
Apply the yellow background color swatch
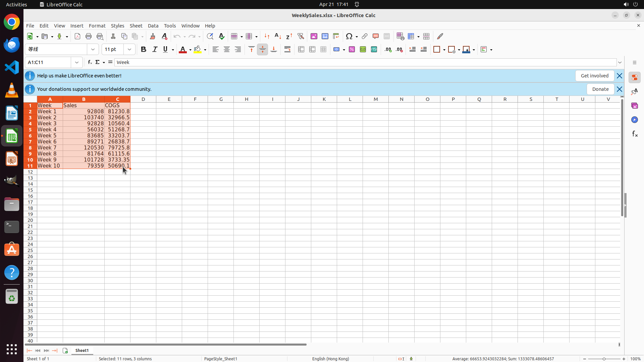coord(198,50)
